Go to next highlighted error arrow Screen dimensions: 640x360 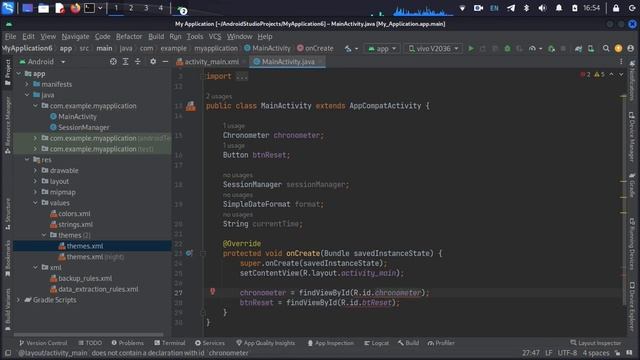[x=621, y=74]
